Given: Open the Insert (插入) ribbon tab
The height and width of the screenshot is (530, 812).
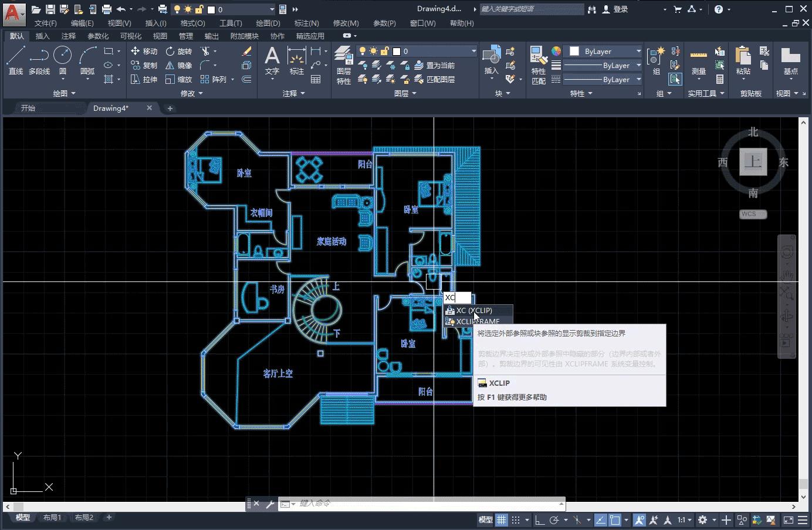Looking at the screenshot, I should (43, 36).
